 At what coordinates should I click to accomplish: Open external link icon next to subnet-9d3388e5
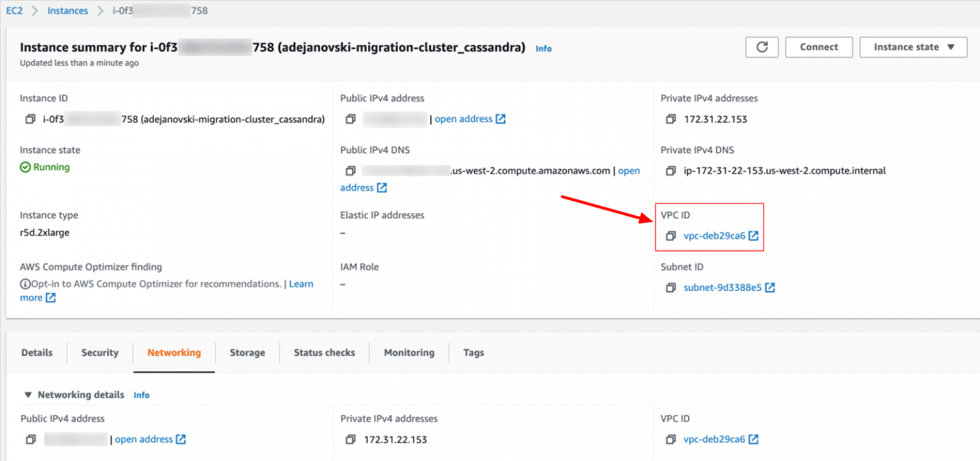[770, 288]
